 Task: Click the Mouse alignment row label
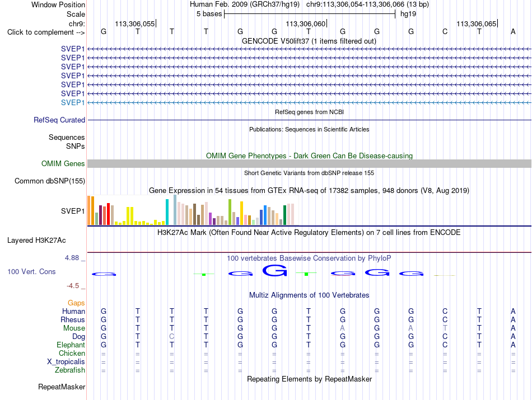(74, 328)
